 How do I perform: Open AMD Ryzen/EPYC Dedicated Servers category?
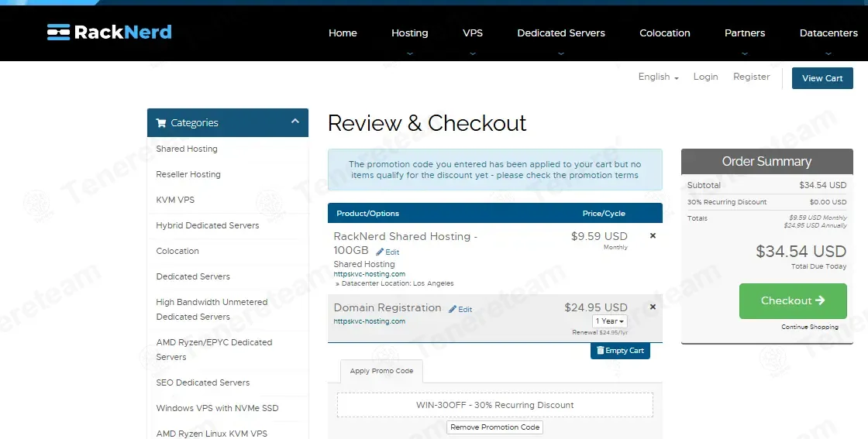pos(214,349)
